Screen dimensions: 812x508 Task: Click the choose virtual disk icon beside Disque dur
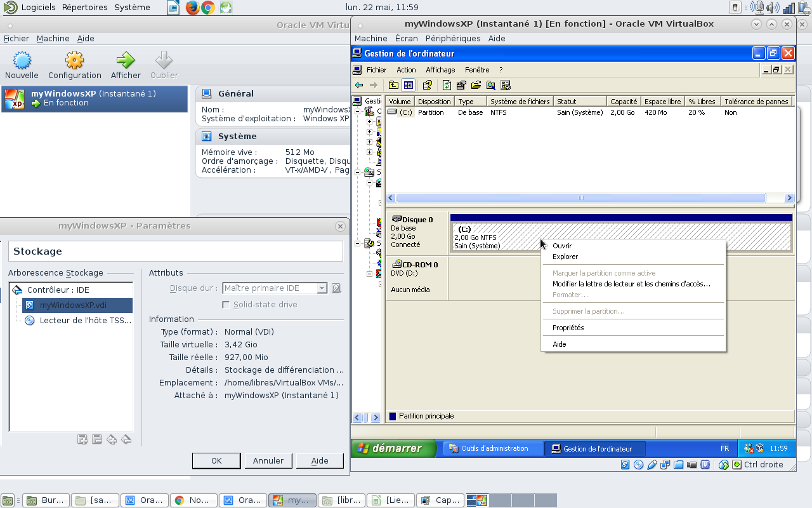tap(336, 288)
